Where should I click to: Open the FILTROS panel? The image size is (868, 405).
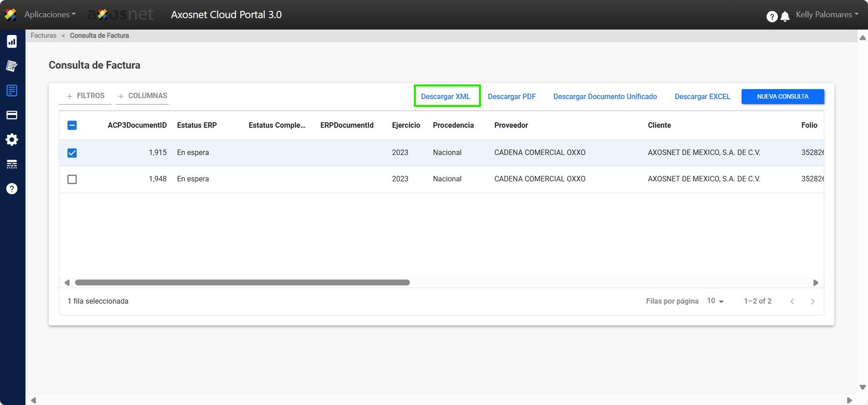pos(86,96)
